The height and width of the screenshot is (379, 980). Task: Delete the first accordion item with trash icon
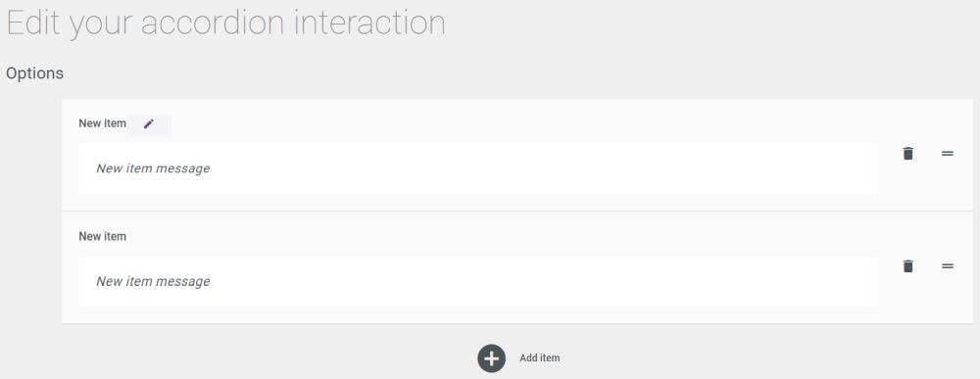point(908,153)
